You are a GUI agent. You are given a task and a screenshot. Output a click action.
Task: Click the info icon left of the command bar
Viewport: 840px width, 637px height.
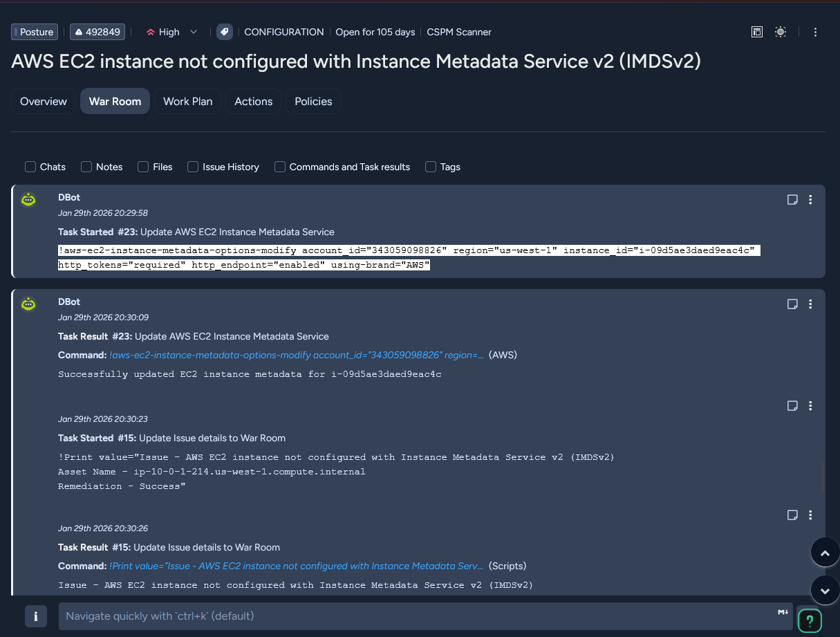[36, 616]
